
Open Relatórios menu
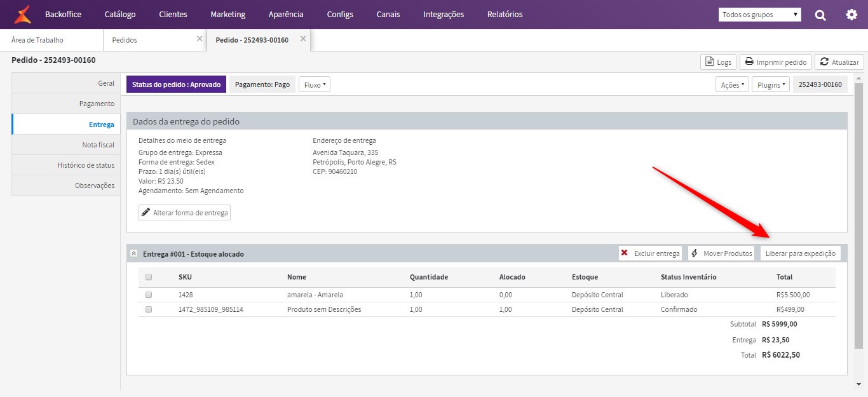click(x=505, y=14)
